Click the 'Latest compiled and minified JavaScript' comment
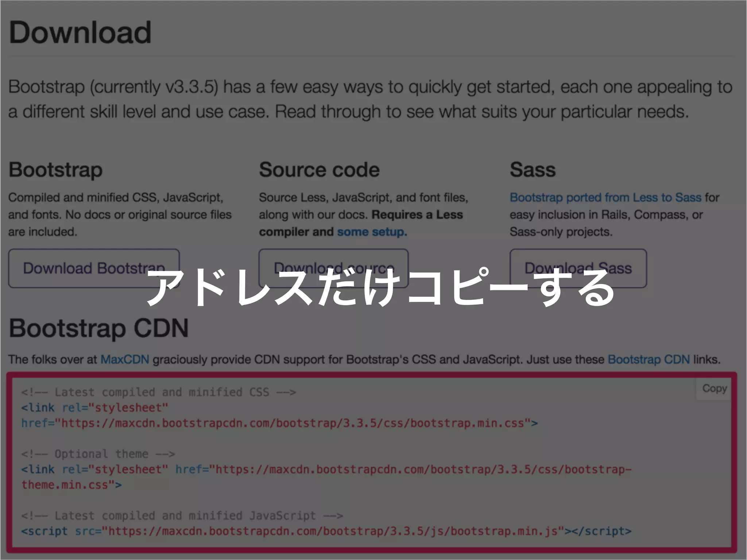747x560 pixels. click(182, 516)
